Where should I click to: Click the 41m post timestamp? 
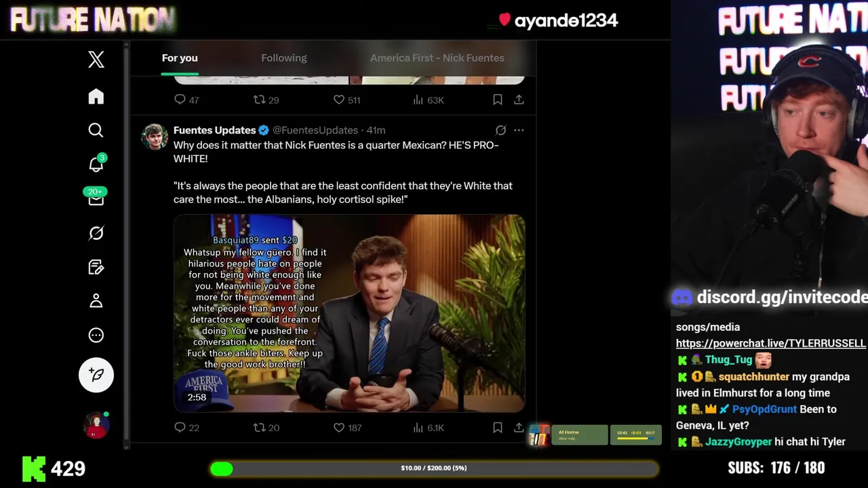point(376,130)
